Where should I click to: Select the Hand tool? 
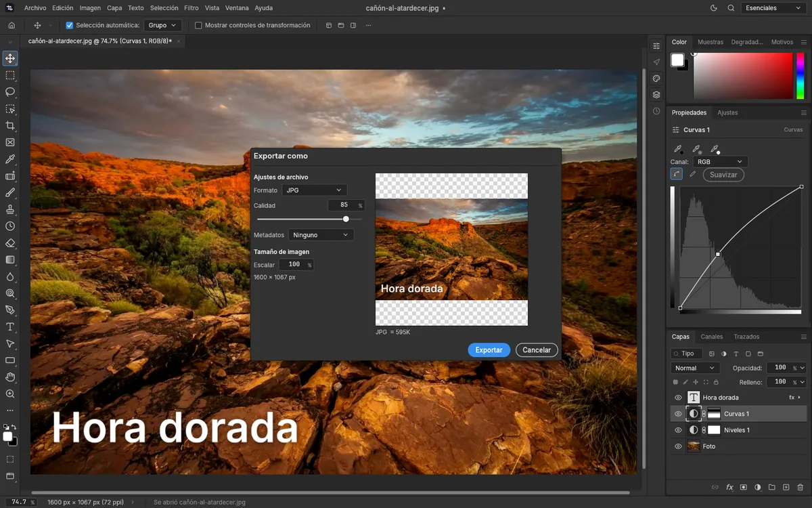coord(10,377)
